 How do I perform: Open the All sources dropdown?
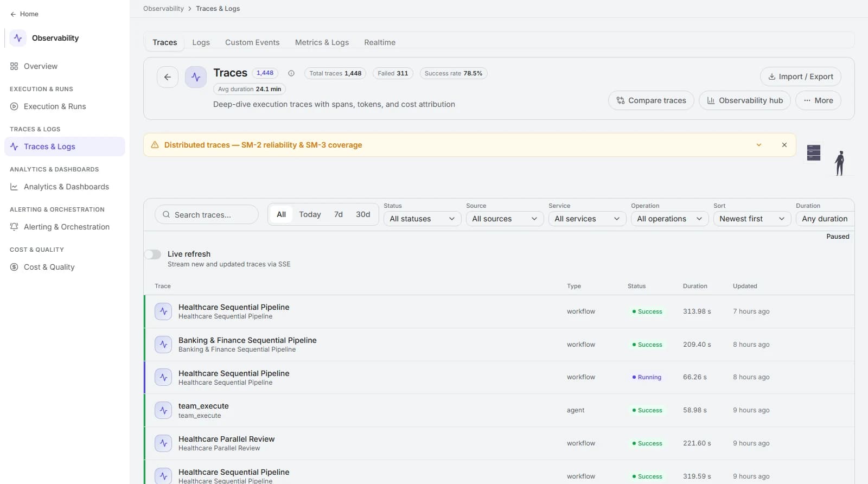click(x=505, y=219)
